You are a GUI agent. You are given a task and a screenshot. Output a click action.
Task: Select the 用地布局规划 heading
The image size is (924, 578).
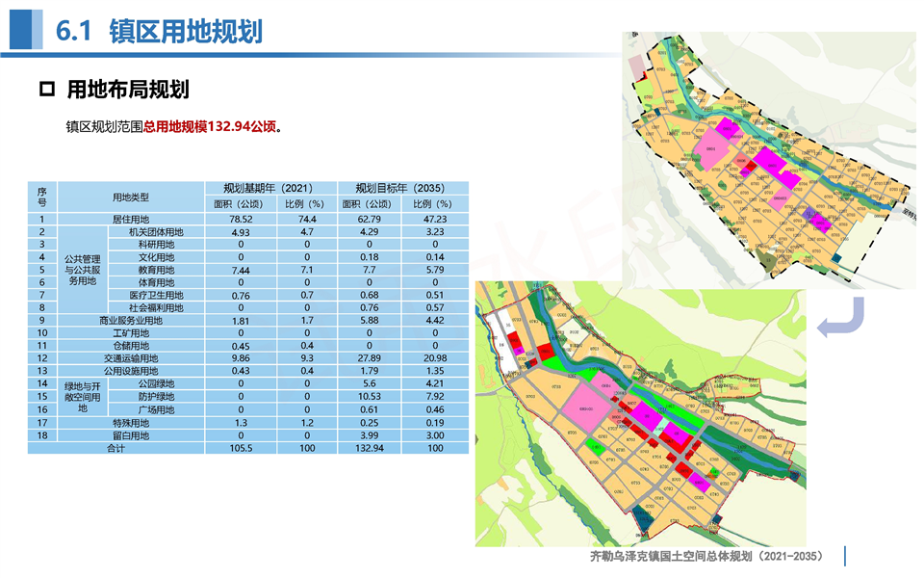127,90
